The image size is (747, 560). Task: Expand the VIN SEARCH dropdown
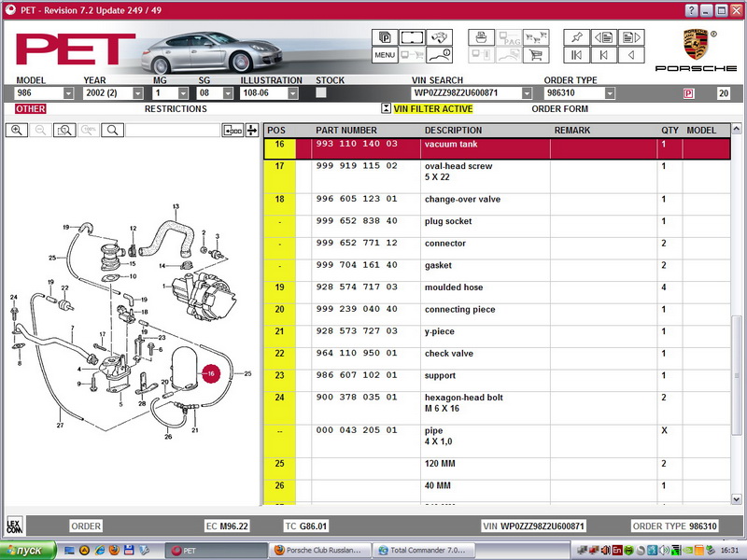527,93
